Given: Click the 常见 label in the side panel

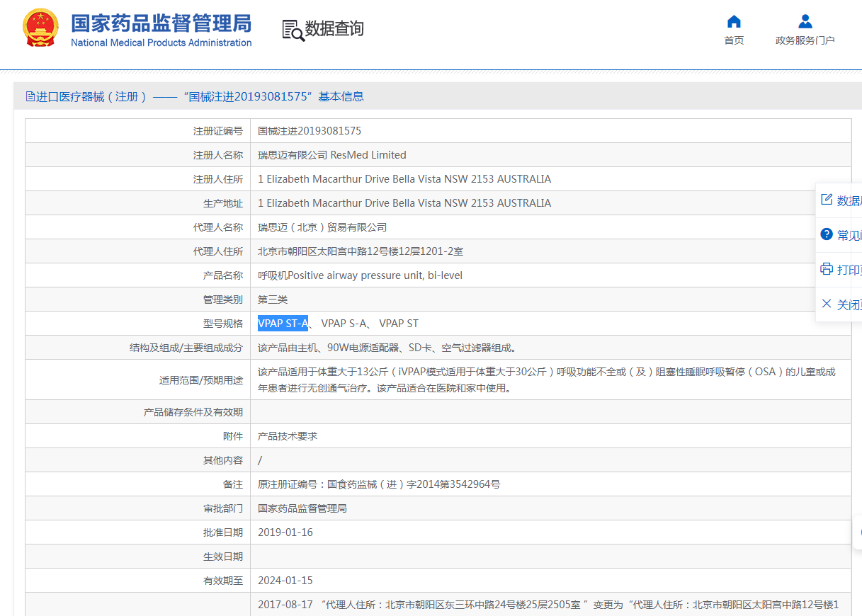Looking at the screenshot, I should coord(849,235).
